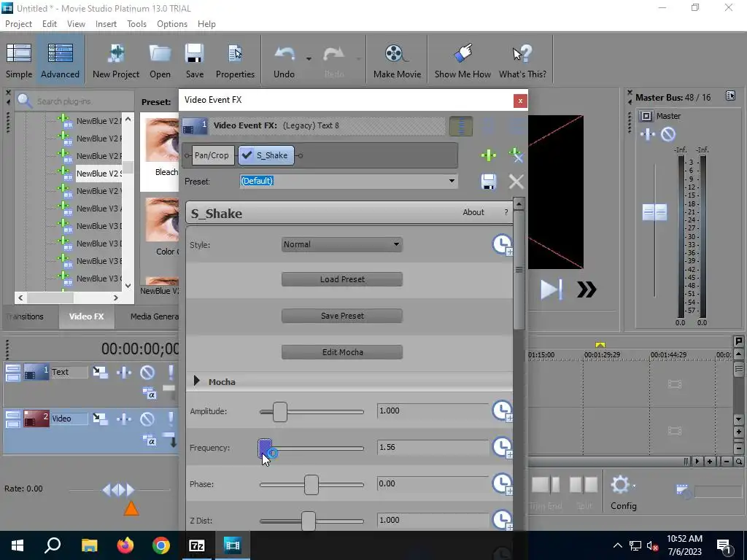This screenshot has width=747, height=560.
Task: Click the Amplitude slider handle
Action: (280, 411)
